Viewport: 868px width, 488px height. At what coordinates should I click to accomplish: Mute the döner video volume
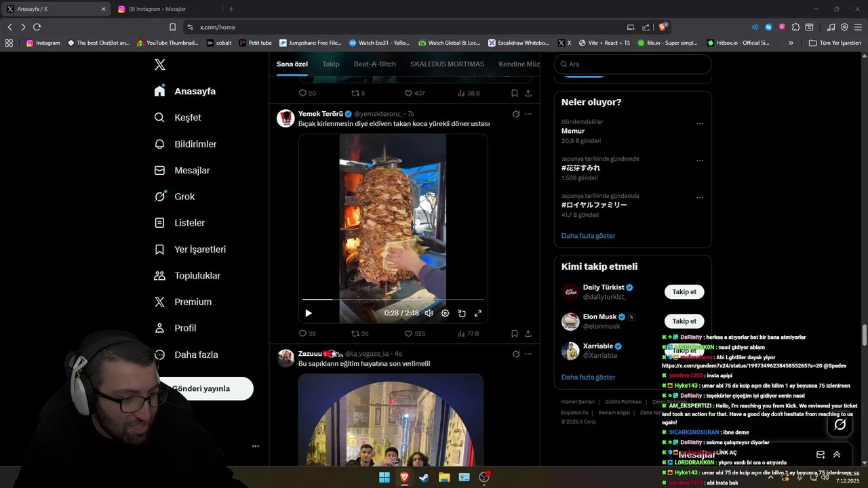[429, 313]
